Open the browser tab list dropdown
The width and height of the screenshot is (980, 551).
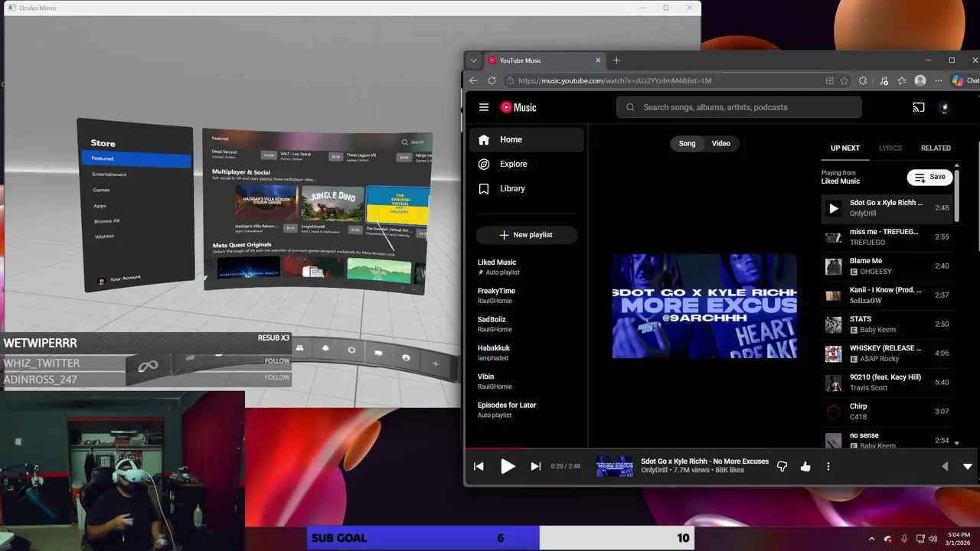(474, 60)
